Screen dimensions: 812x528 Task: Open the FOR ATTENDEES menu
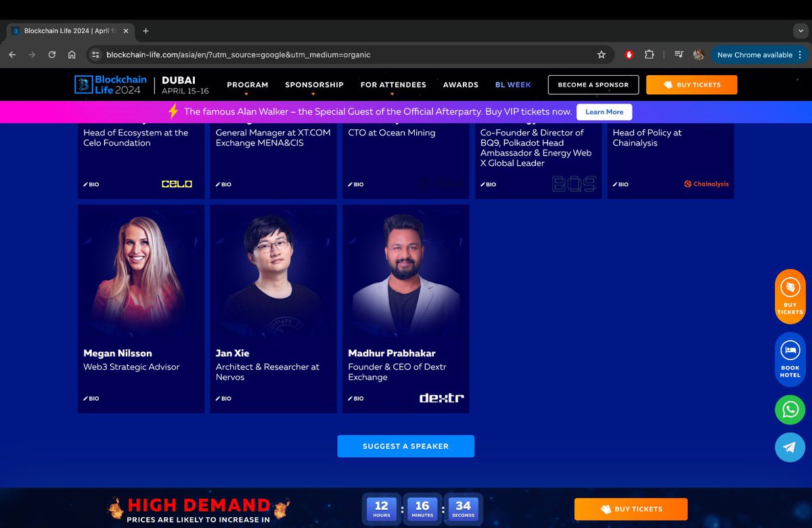[393, 85]
